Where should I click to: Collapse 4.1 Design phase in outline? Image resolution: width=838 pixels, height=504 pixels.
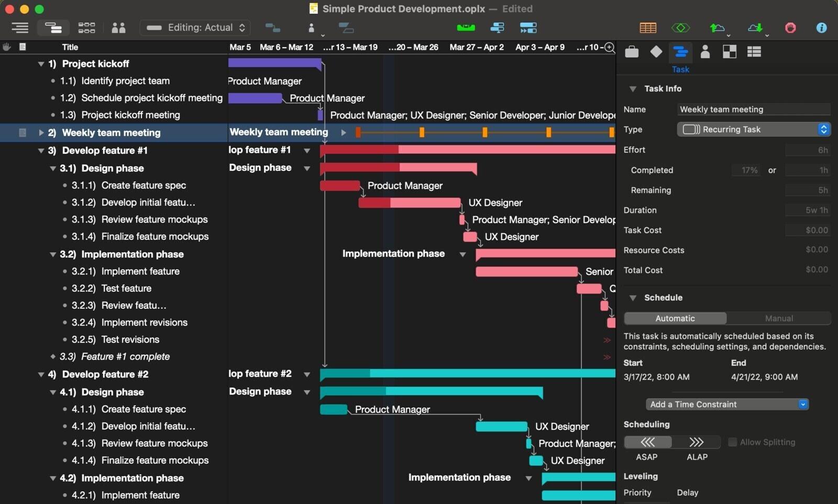pos(53,393)
